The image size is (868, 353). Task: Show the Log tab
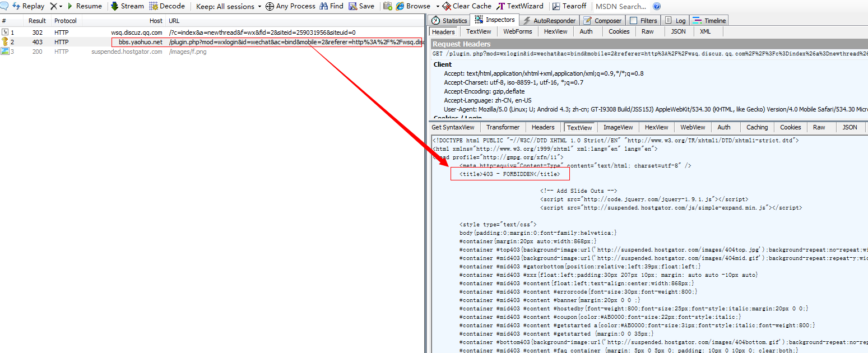[x=675, y=21]
